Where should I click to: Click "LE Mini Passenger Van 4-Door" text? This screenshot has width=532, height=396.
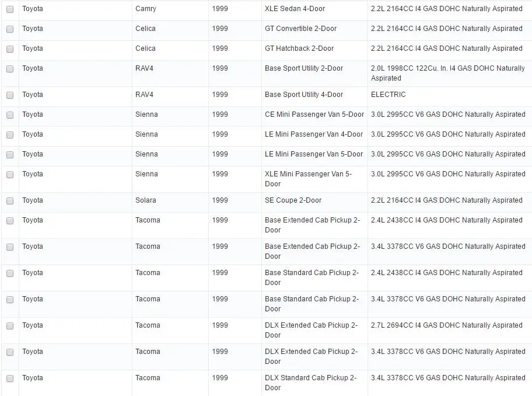tap(314, 134)
